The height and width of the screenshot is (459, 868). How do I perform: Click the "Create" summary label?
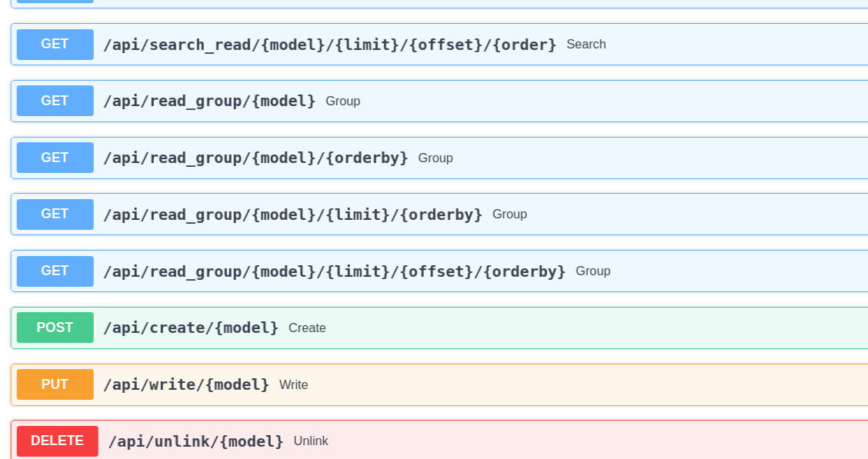307,328
